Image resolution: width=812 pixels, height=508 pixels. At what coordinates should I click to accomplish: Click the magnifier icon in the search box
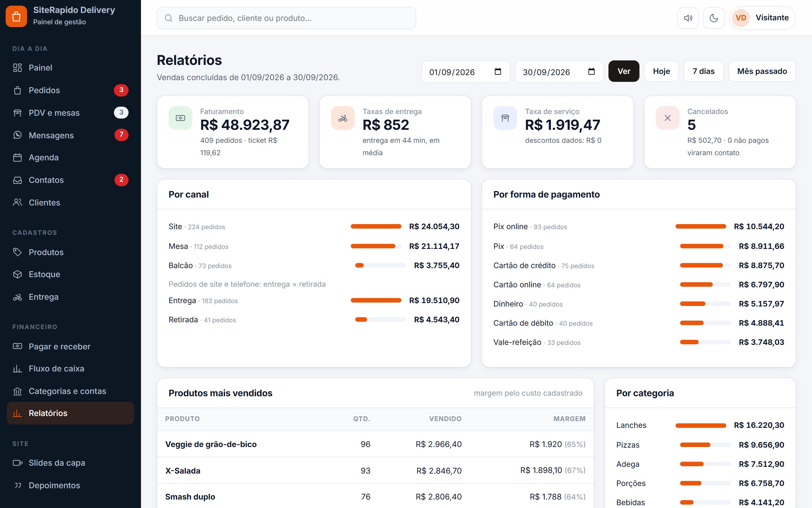pyautogui.click(x=168, y=18)
